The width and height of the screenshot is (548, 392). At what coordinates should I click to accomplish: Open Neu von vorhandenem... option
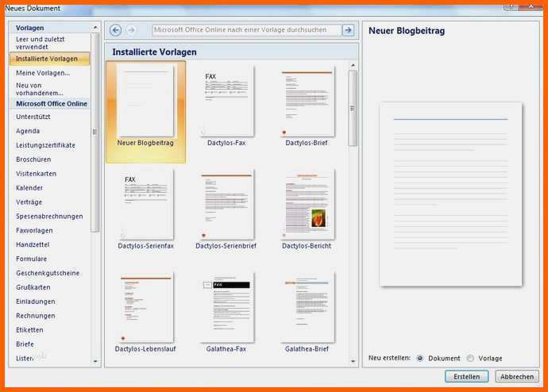point(40,89)
